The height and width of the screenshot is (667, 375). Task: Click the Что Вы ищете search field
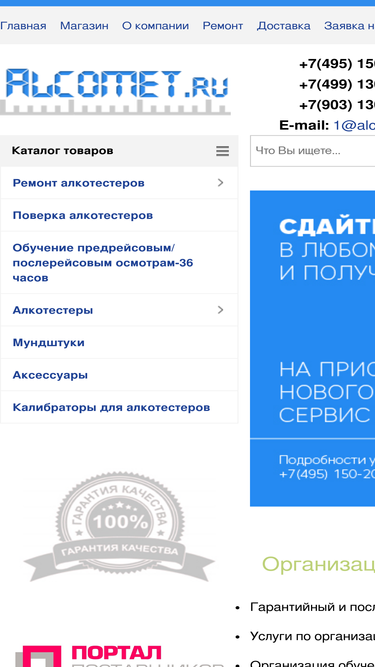(x=312, y=151)
